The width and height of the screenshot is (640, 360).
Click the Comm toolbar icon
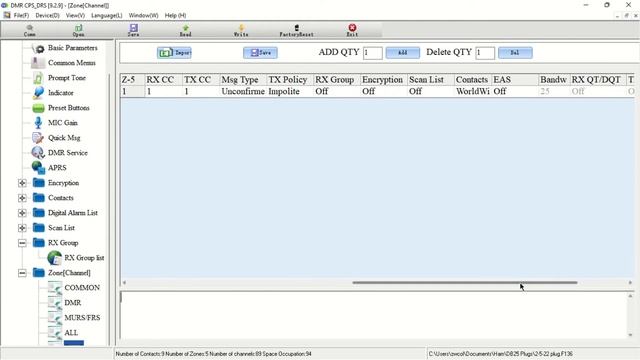coord(29,30)
